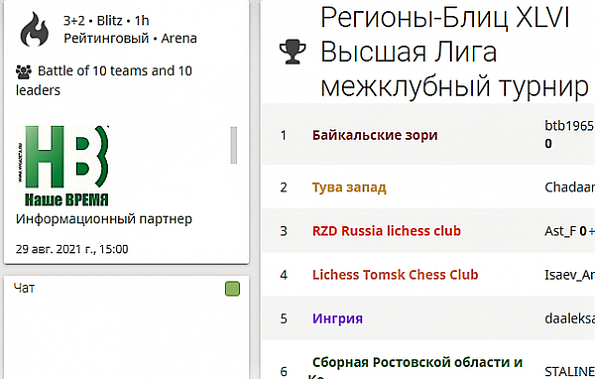The width and height of the screenshot is (595, 379).
Task: Click the description panel scrollbar
Action: [233, 145]
